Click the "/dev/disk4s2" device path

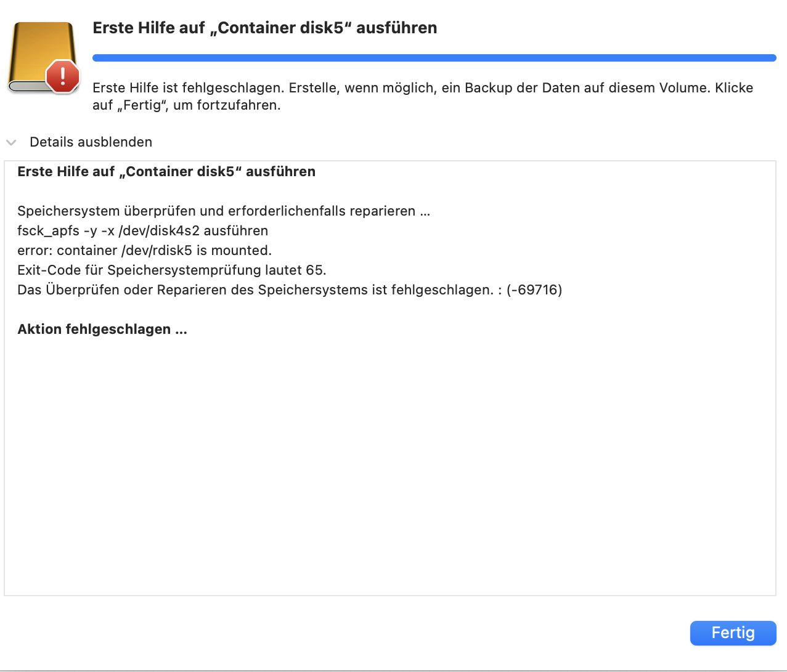(158, 231)
